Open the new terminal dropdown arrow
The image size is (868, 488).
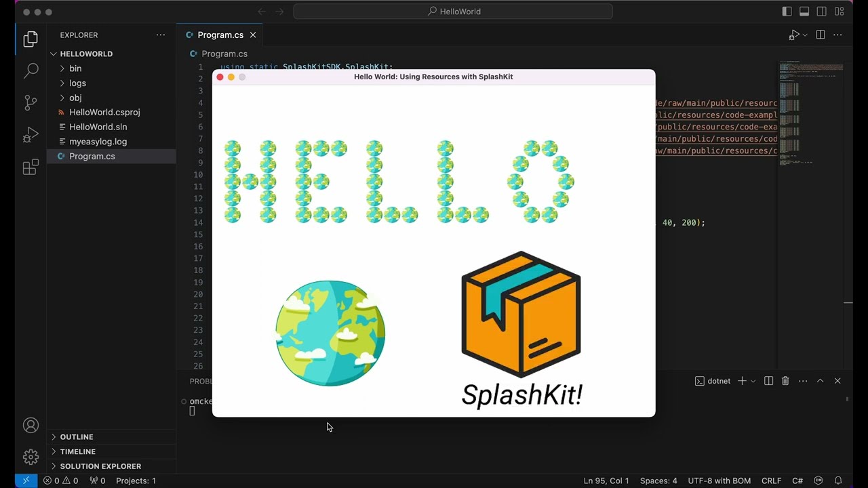(x=753, y=381)
